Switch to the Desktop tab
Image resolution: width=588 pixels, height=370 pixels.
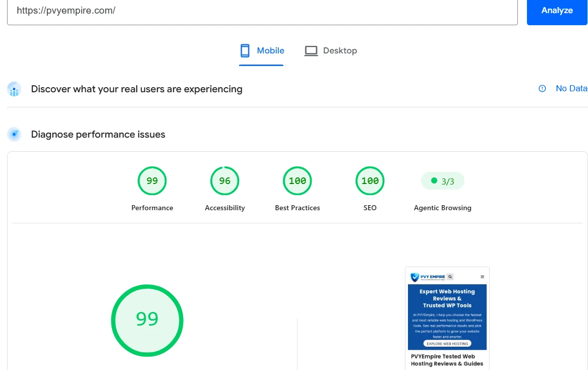point(330,51)
